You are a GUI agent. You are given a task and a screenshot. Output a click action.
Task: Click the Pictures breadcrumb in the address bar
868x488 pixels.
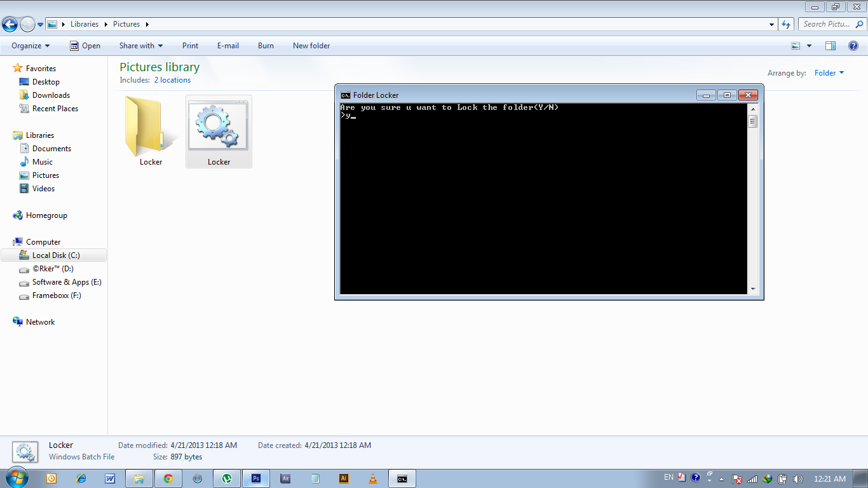coord(126,24)
